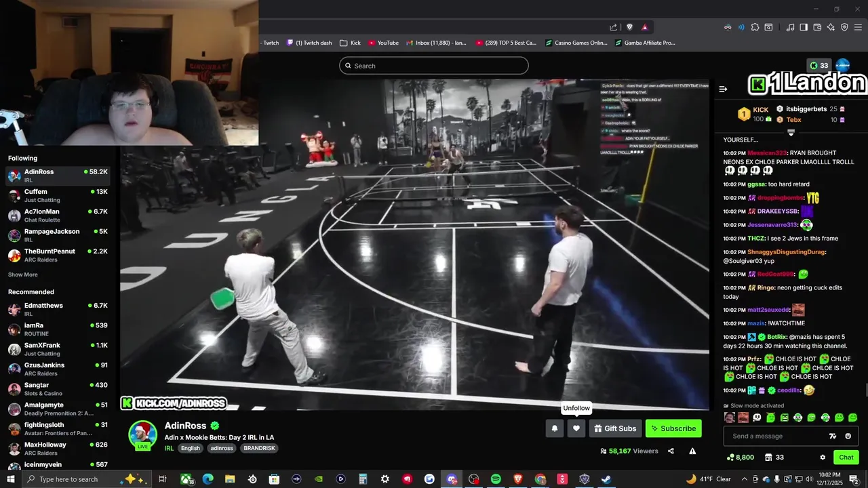Open Cuffem channel in sidebar

pyautogui.click(x=58, y=196)
